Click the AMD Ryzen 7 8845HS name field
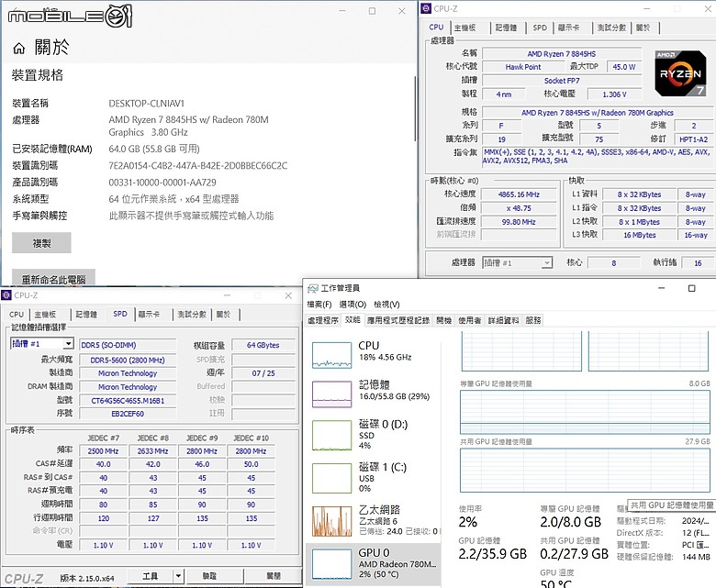The image size is (716, 588). [562, 54]
